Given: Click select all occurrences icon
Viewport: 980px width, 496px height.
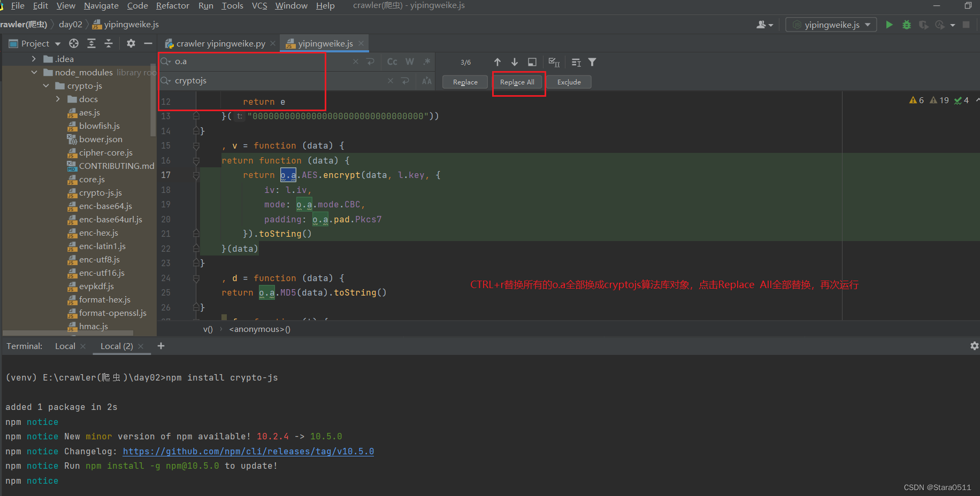Looking at the screenshot, I should tap(554, 62).
